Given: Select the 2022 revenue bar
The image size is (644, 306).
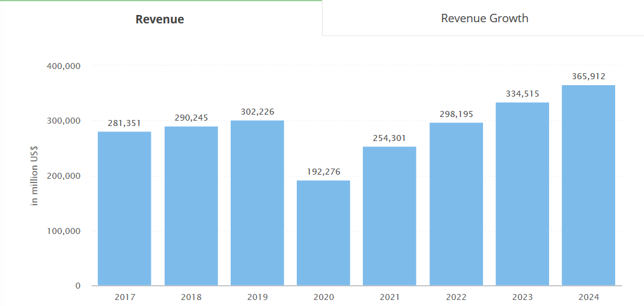Looking at the screenshot, I should tap(456, 204).
